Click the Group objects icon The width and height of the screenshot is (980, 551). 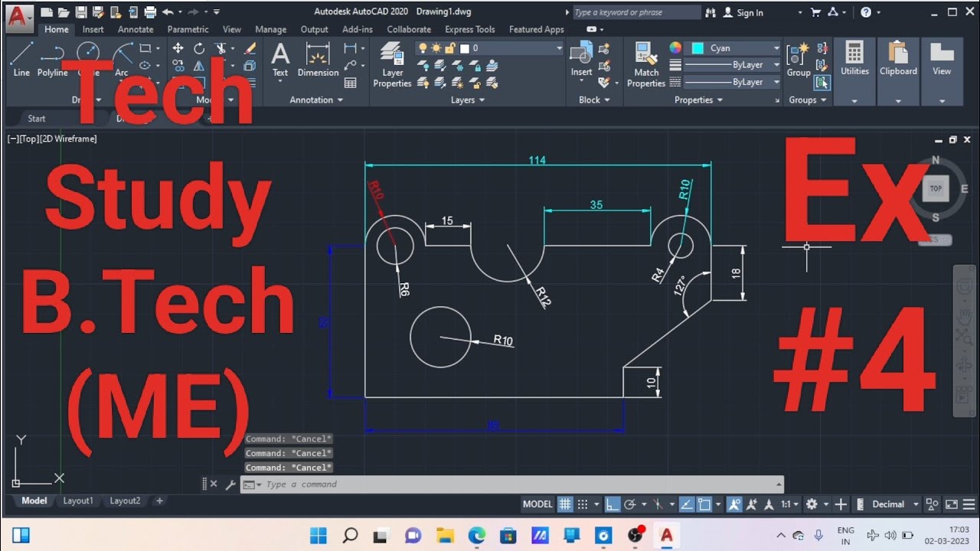coord(799,60)
